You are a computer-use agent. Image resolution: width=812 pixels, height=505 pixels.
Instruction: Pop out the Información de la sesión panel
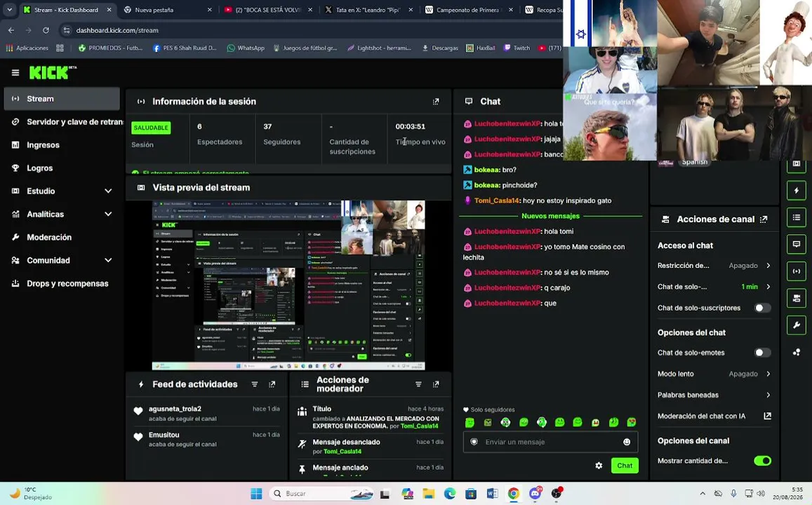tap(436, 102)
